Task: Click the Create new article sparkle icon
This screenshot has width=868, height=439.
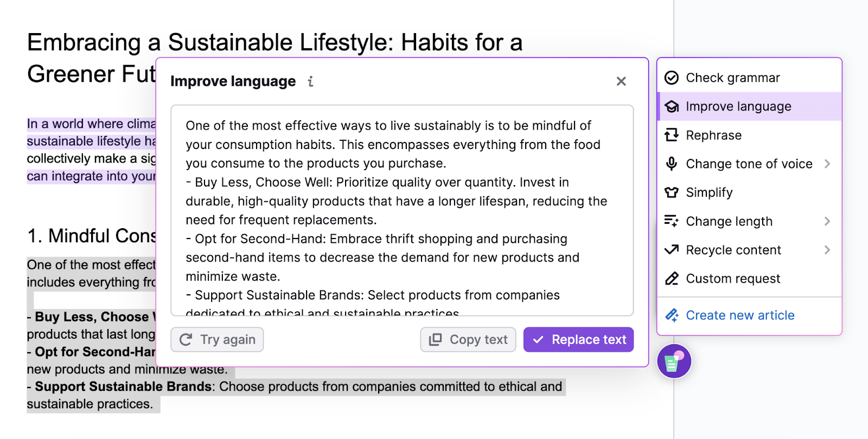Action: click(672, 315)
